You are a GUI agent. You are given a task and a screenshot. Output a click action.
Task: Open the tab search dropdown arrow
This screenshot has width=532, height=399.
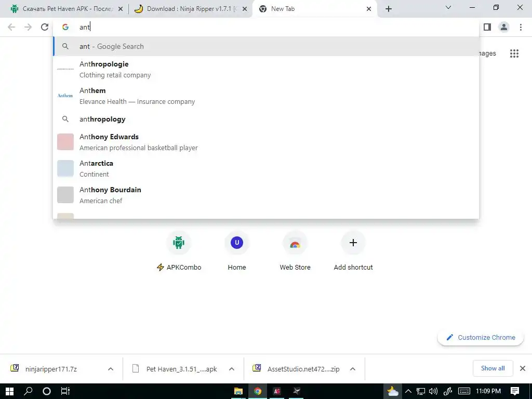tap(448, 7)
